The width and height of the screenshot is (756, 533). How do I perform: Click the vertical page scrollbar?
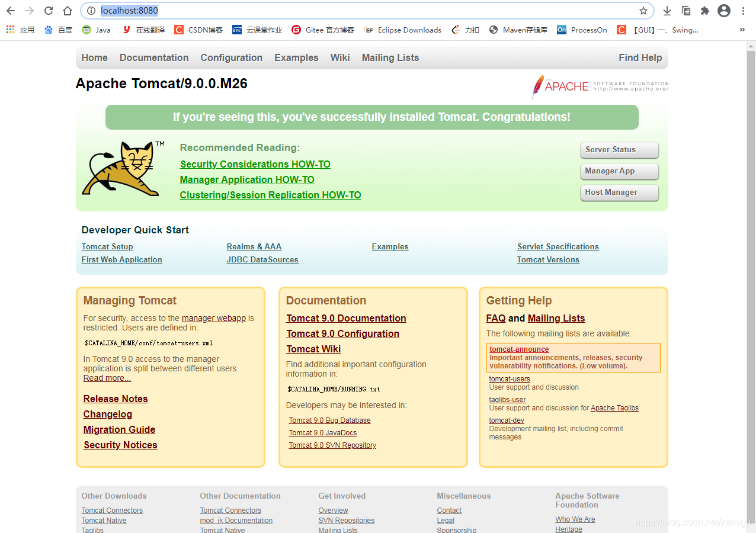pyautogui.click(x=751, y=287)
